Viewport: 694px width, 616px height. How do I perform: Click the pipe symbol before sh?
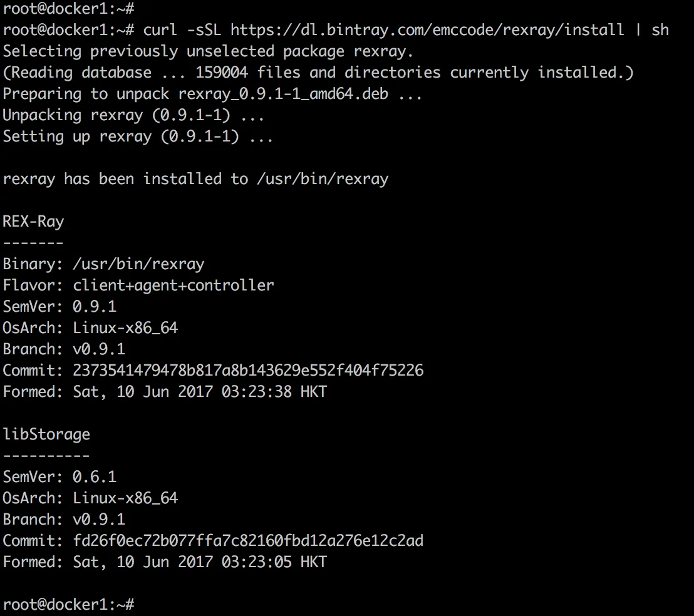(638, 29)
